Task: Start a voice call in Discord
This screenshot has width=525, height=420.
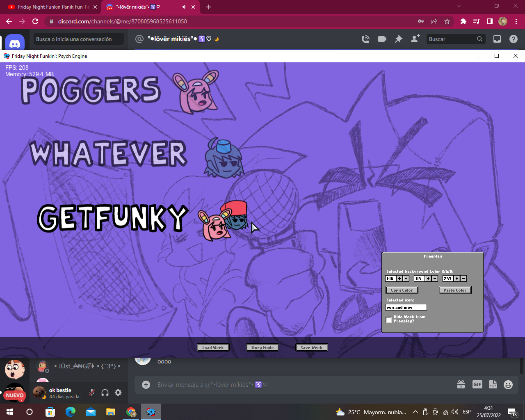Action: (365, 39)
